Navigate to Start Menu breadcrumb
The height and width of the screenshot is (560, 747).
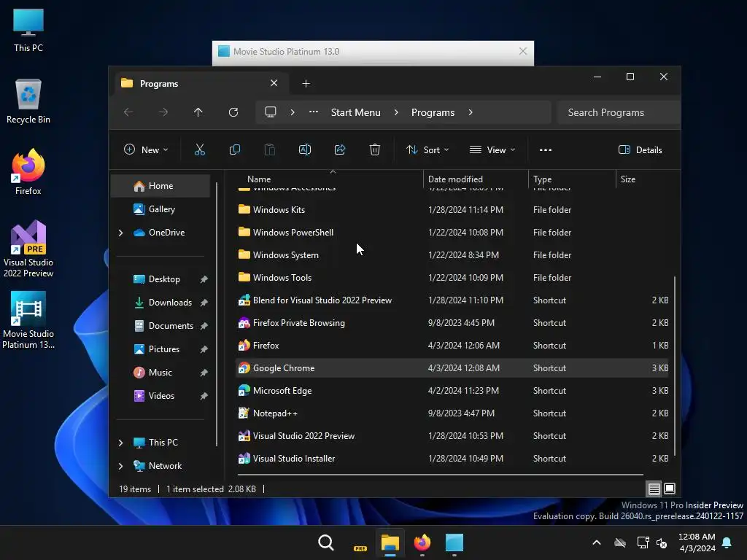(355, 112)
